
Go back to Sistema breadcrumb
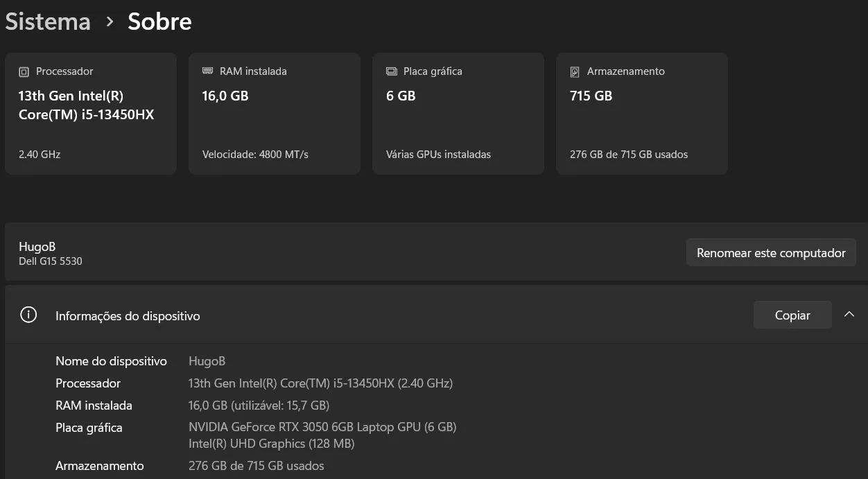pos(48,21)
